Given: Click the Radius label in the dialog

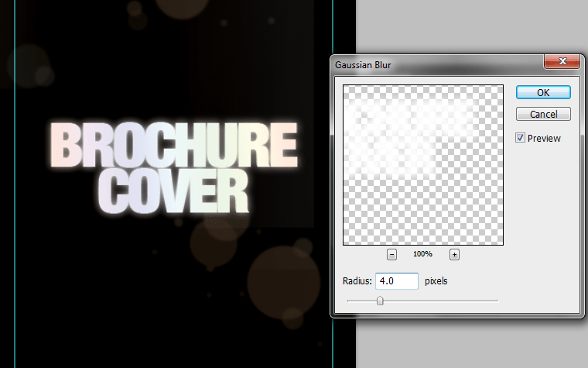Looking at the screenshot, I should (x=357, y=281).
